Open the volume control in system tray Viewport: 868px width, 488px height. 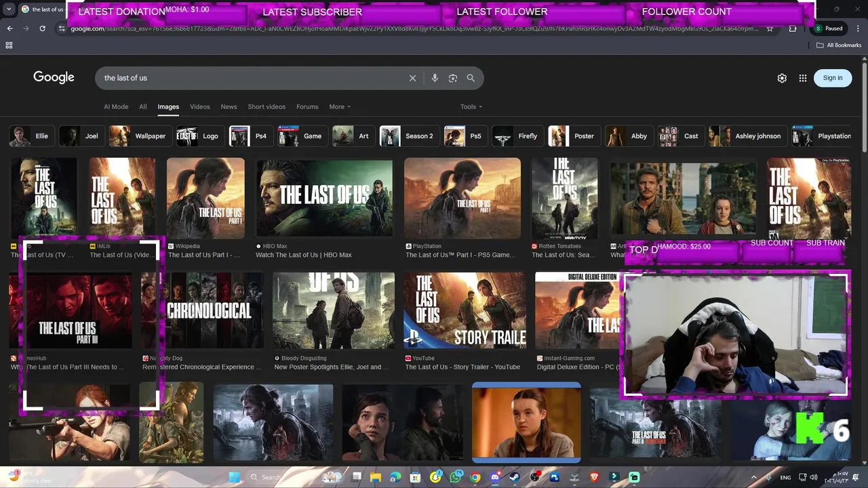pos(813,477)
